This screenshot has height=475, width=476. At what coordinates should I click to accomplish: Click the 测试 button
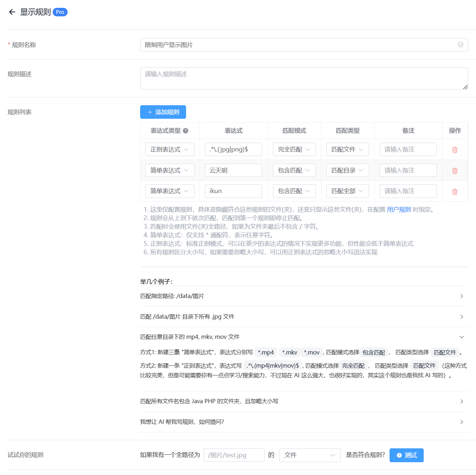(407, 455)
